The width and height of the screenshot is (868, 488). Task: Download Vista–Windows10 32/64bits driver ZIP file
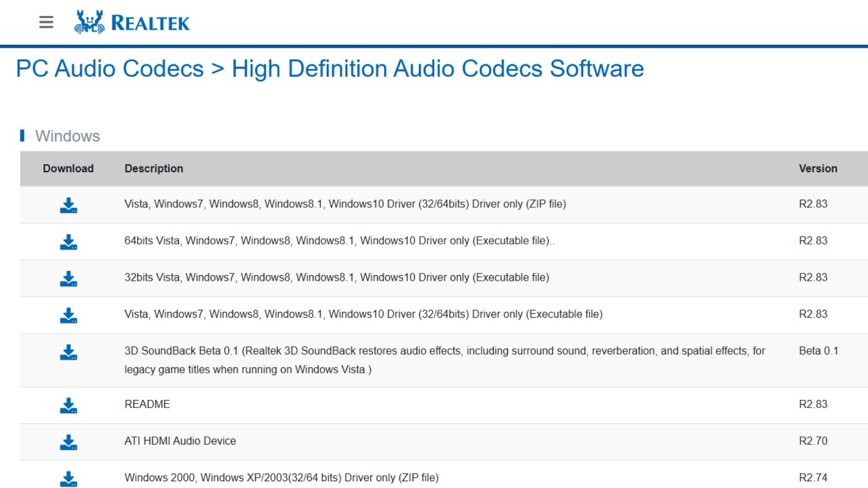click(x=68, y=205)
